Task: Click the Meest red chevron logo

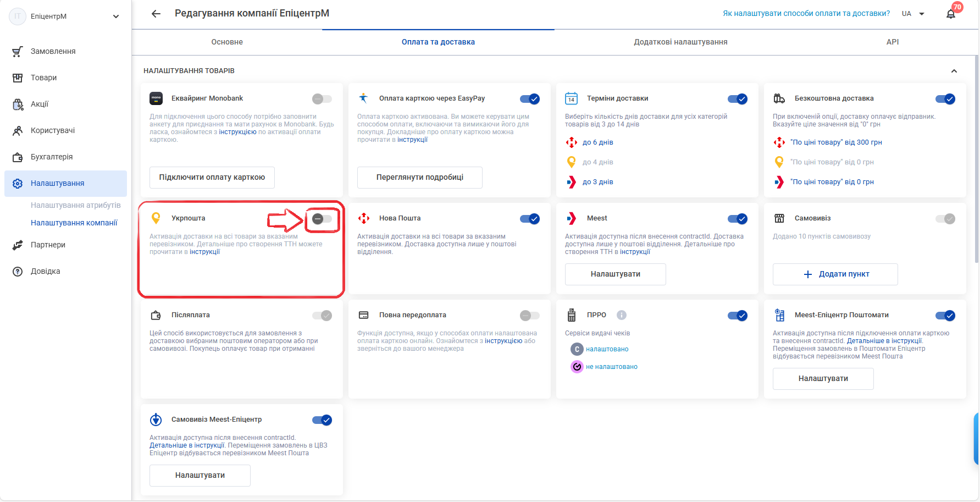Action: (x=572, y=218)
